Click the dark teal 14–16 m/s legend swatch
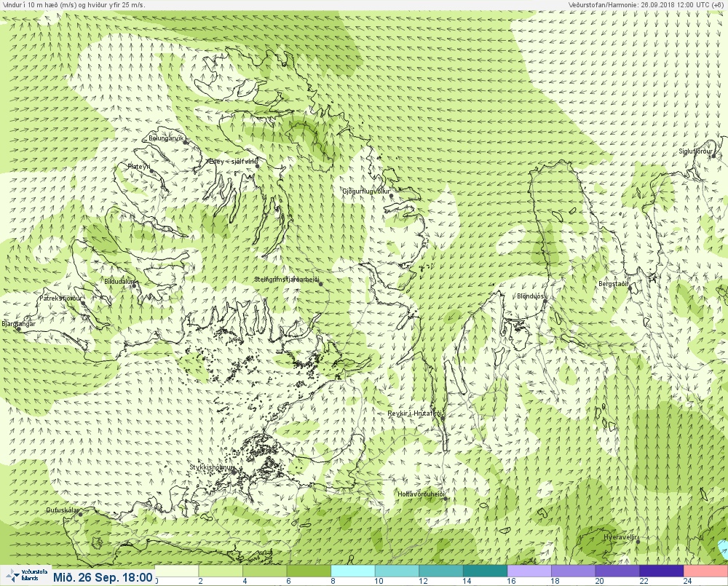728x586 pixels. [485, 571]
